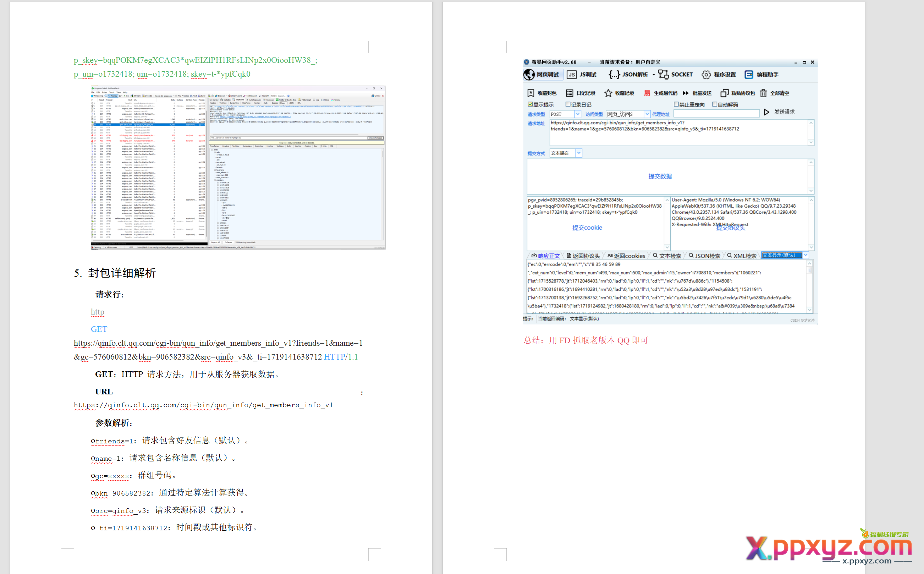Click the underlined http text
This screenshot has width=924, height=574.
pos(98,312)
